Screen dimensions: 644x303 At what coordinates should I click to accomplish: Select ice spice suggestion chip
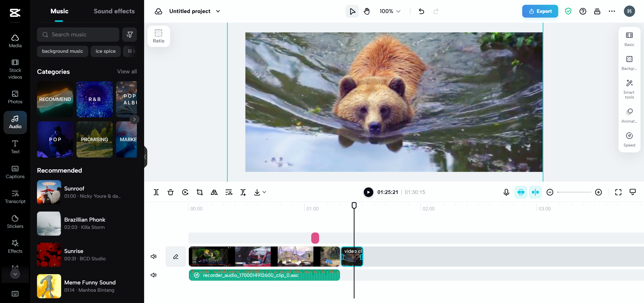[x=105, y=51]
